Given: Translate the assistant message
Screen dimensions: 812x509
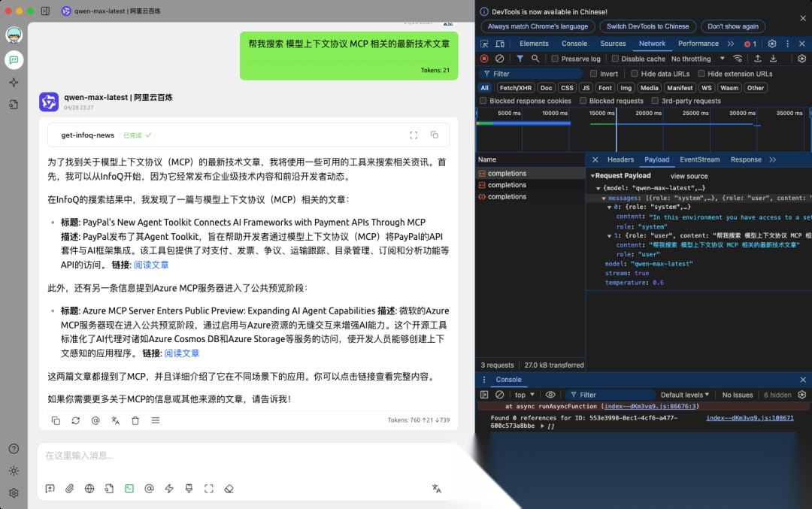Looking at the screenshot, I should [x=116, y=420].
